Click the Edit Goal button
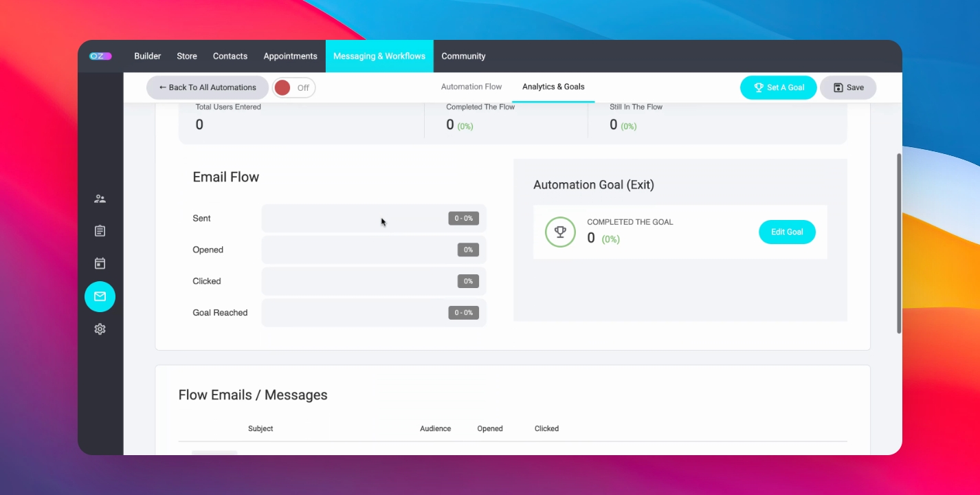Viewport: 980px width, 495px height. (787, 232)
